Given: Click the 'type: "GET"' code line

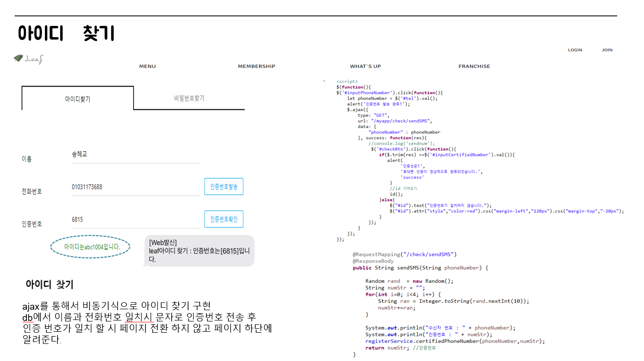Looking at the screenshot, I should (x=374, y=115).
